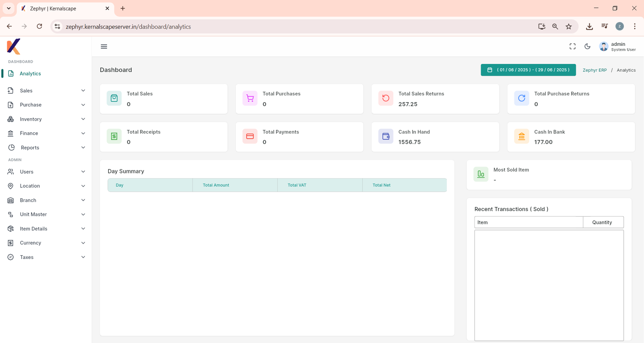Click the Total Receipts dollar icon
The width and height of the screenshot is (644, 343).
[114, 136]
